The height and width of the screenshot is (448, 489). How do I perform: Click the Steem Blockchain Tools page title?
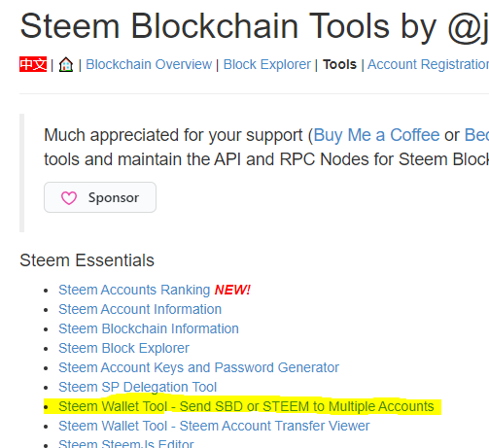254,26
